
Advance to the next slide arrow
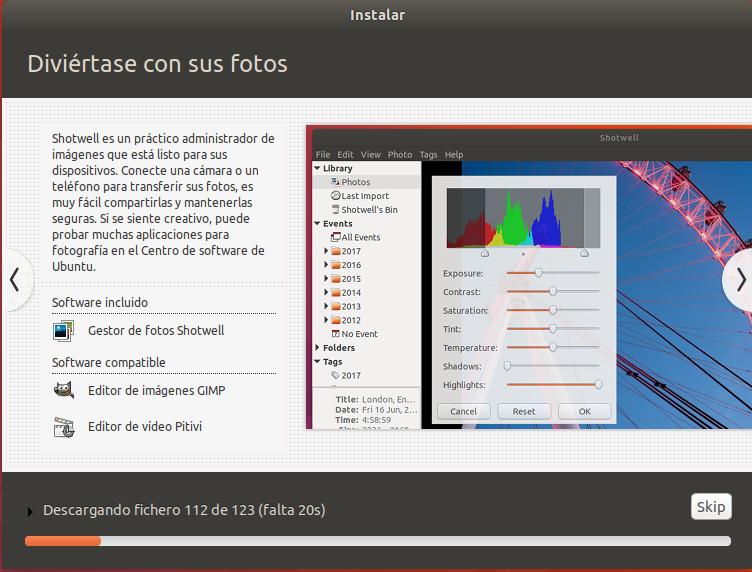[x=740, y=280]
